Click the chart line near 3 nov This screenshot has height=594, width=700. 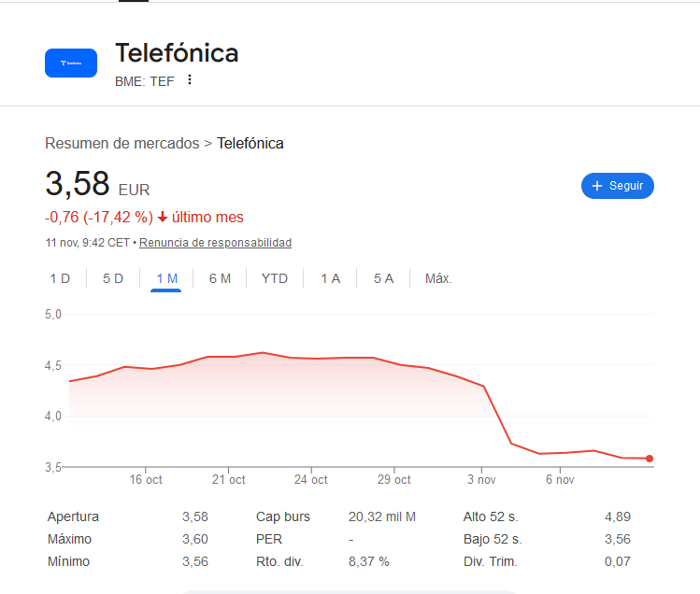tap(484, 386)
